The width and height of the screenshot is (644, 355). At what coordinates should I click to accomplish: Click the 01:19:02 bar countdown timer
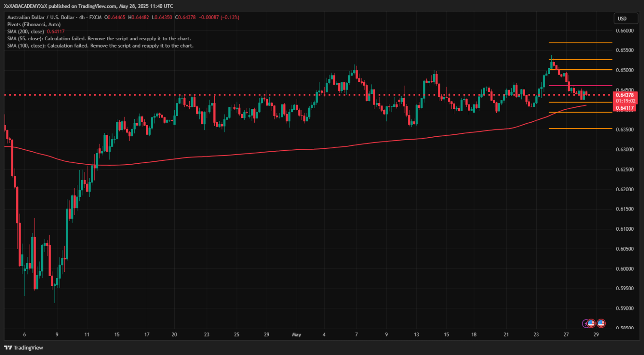click(x=625, y=102)
